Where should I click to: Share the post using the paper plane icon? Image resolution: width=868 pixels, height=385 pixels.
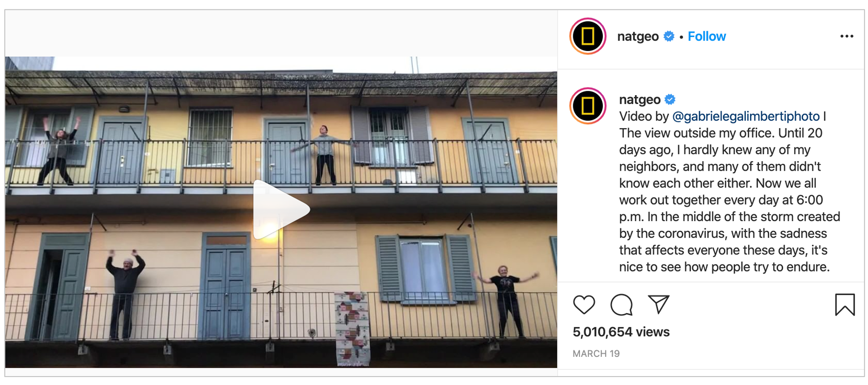pyautogui.click(x=659, y=305)
